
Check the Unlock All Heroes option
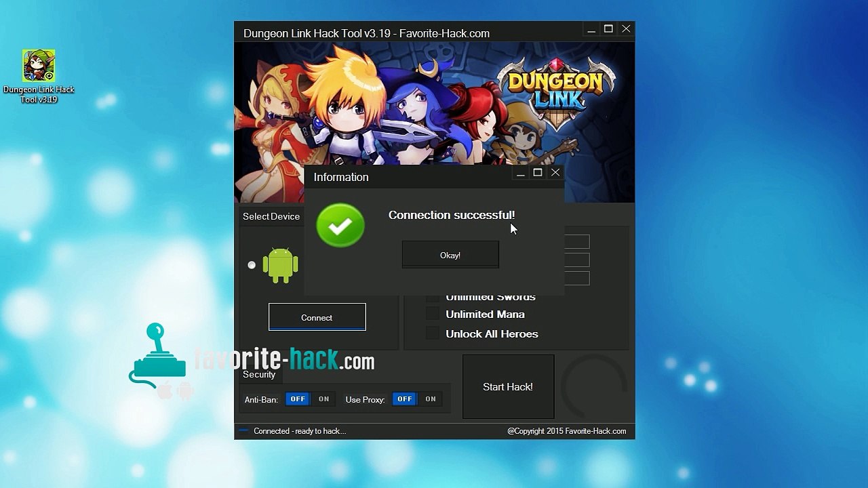tap(433, 333)
